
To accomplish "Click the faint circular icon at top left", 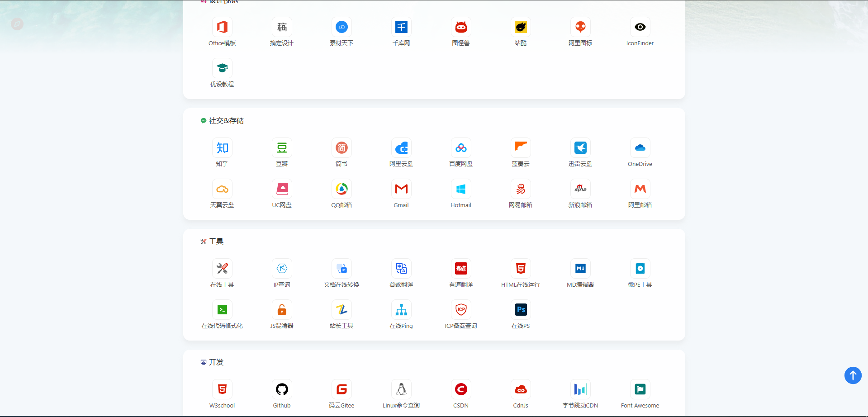I will (17, 24).
